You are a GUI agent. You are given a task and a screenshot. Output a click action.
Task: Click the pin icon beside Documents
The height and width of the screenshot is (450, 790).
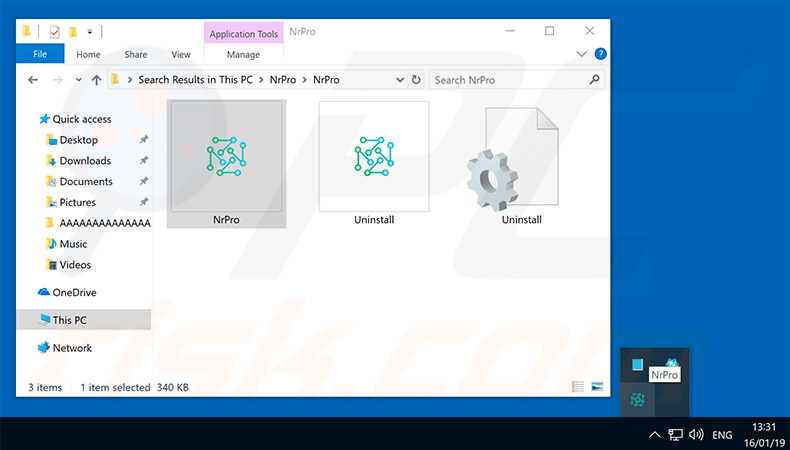click(x=144, y=181)
